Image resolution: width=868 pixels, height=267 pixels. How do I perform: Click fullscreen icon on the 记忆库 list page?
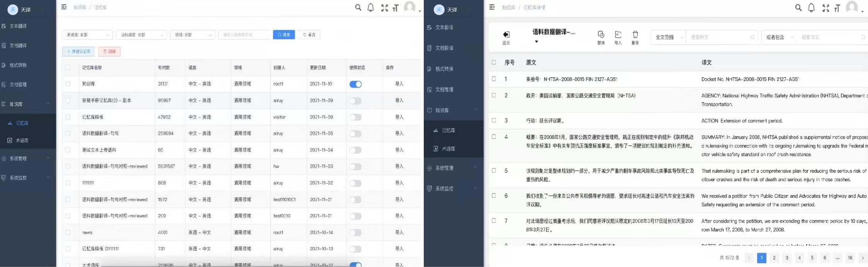click(x=384, y=8)
